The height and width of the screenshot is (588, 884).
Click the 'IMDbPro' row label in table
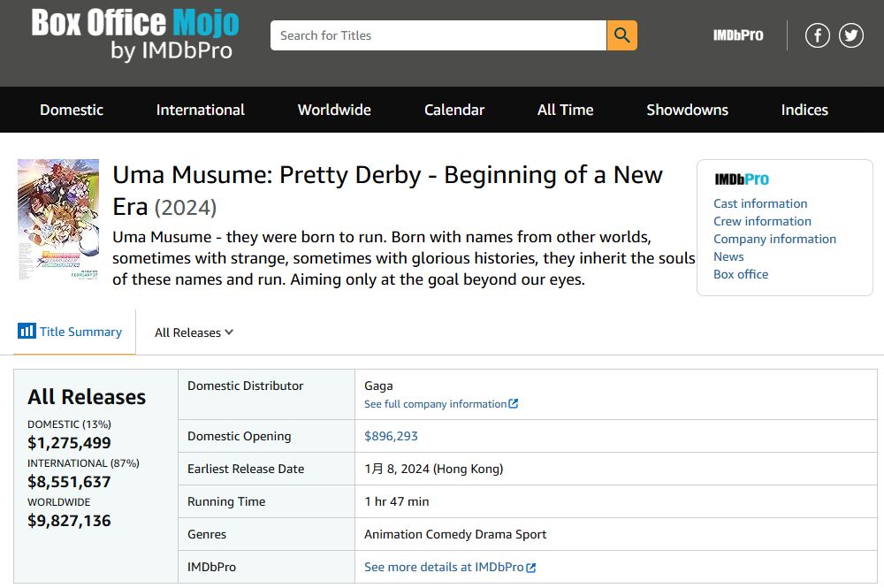(x=211, y=567)
